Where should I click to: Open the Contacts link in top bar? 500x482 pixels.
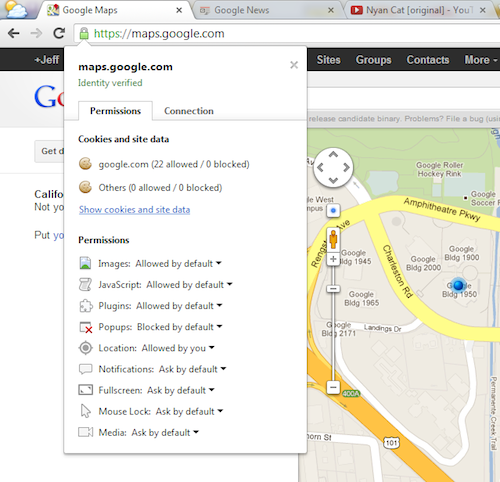point(428,60)
